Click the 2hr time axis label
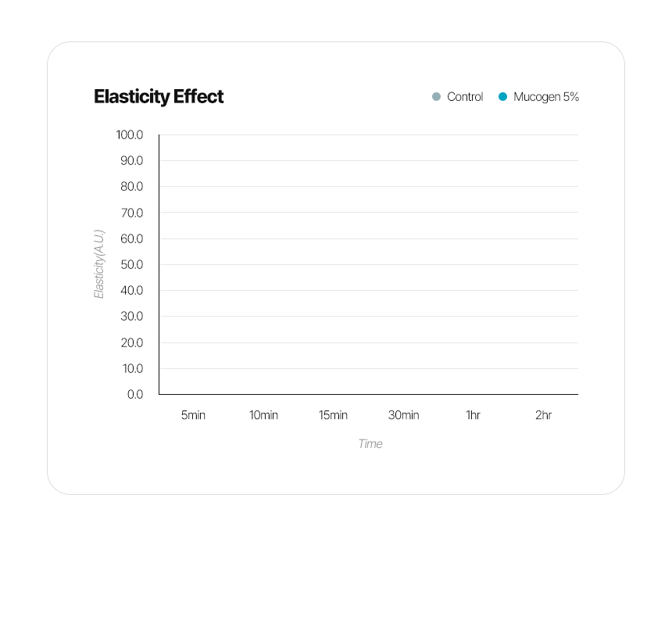 pos(543,415)
